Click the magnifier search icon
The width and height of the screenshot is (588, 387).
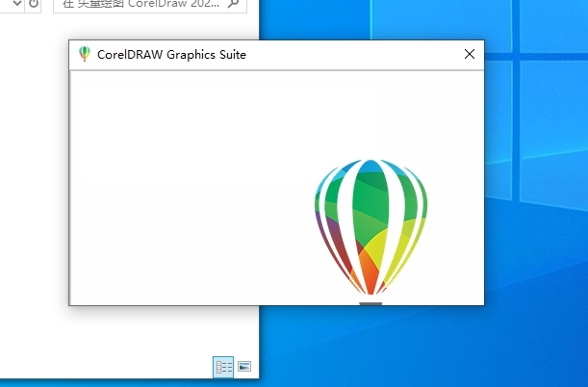(234, 4)
